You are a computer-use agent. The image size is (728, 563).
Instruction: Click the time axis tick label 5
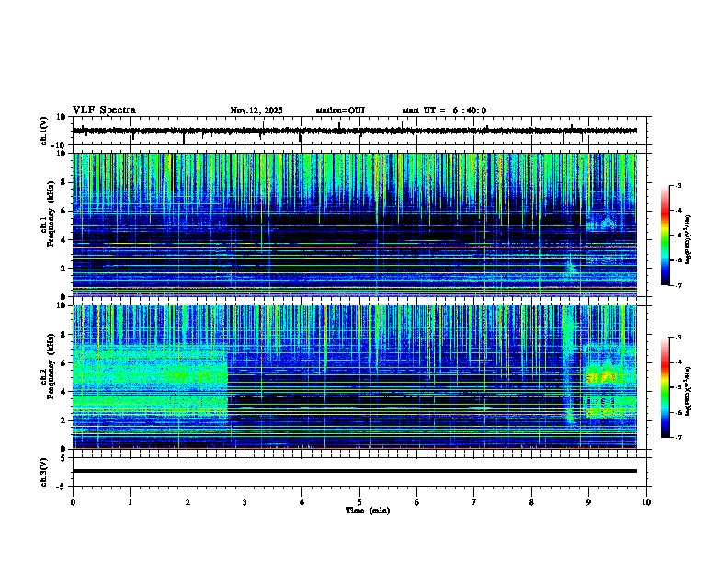[359, 502]
